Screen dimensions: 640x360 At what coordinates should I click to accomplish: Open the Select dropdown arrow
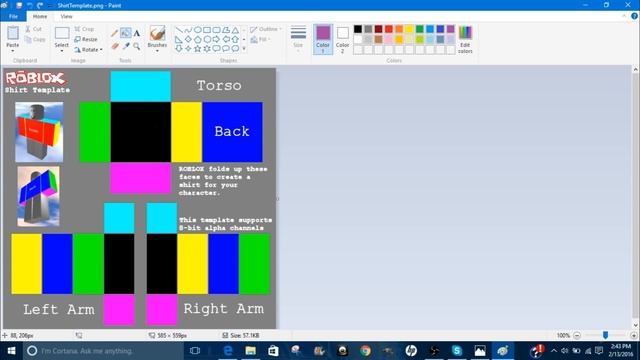pyautogui.click(x=62, y=50)
